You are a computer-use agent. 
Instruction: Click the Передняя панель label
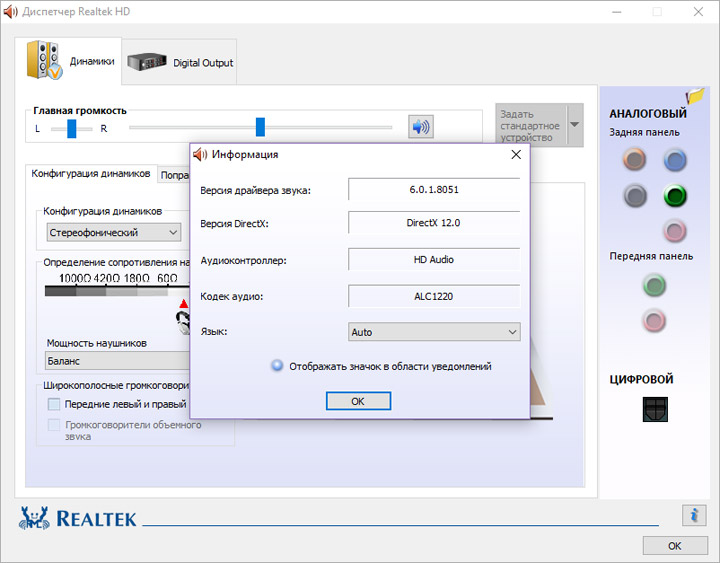[x=651, y=256]
